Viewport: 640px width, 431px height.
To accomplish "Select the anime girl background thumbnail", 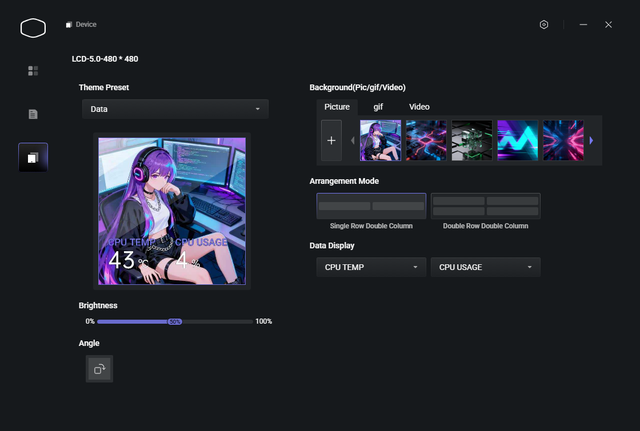I will click(x=380, y=141).
